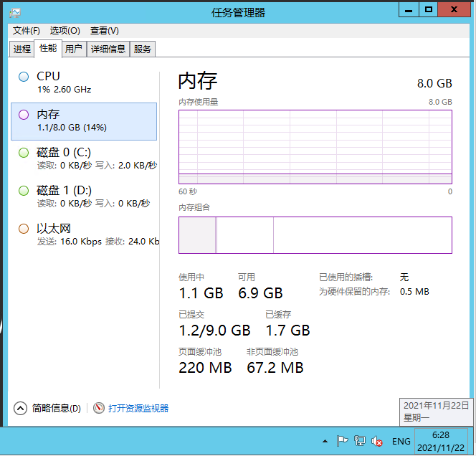The height and width of the screenshot is (456, 476).
Task: Click the 打开资源监视器 link
Action: [138, 408]
